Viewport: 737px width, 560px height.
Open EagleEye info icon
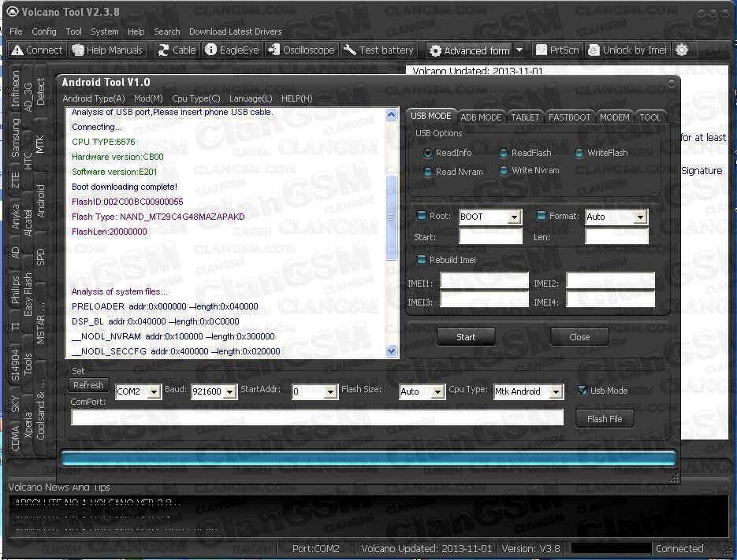[x=210, y=50]
